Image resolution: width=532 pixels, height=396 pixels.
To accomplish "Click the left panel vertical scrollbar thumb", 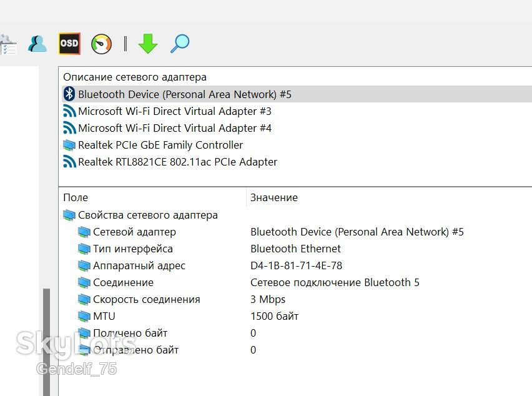I will pos(46,342).
